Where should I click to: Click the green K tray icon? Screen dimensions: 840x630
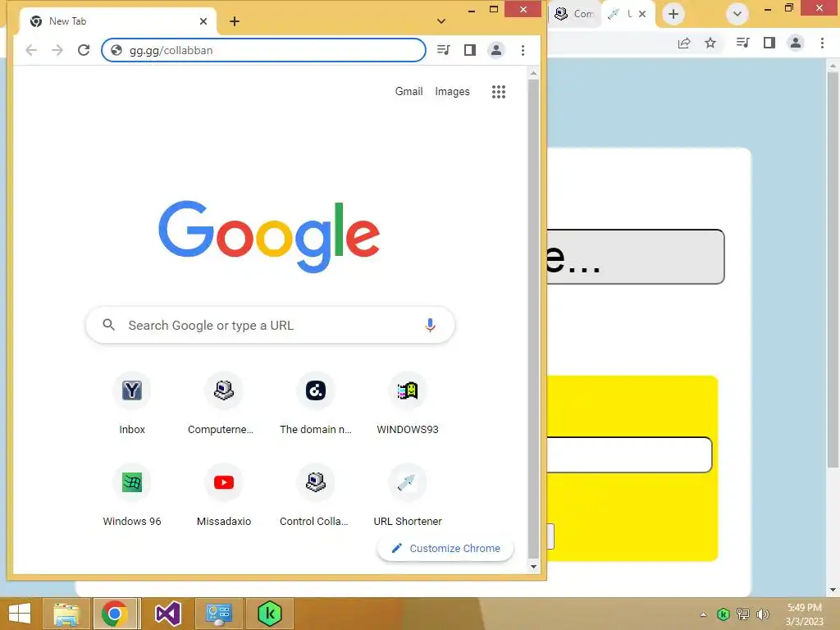pos(724,614)
